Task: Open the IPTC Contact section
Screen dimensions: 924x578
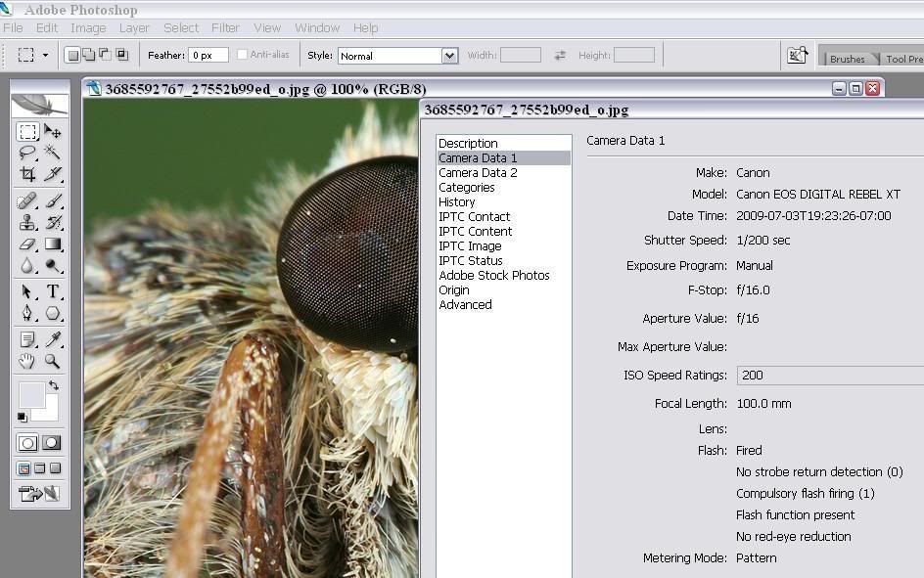Action: 474,216
